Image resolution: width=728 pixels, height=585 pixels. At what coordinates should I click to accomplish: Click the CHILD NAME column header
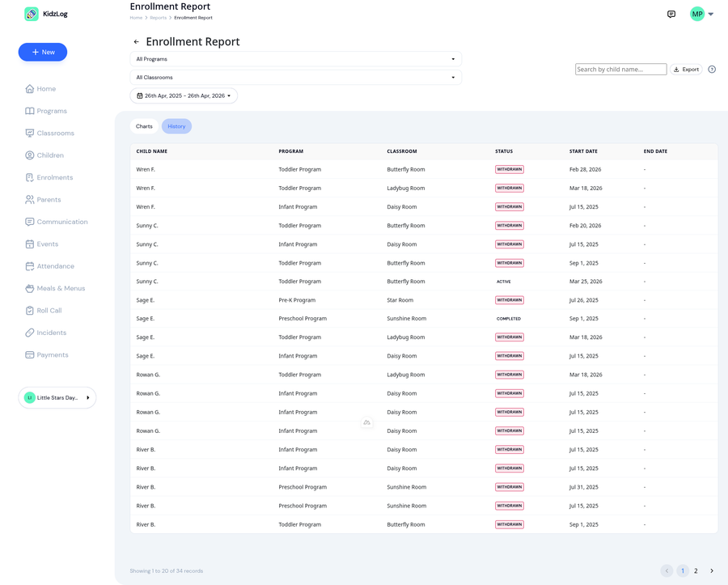tap(152, 151)
